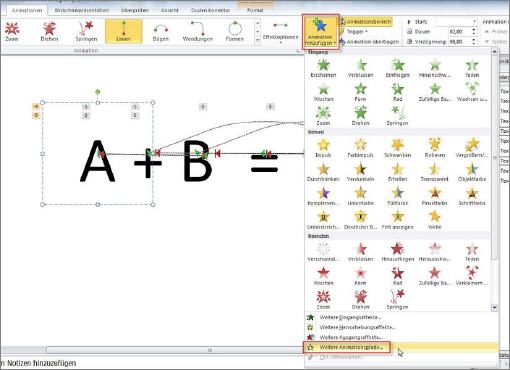
Task: Open Weitere Animationspfade menu entry
Action: [347, 347]
